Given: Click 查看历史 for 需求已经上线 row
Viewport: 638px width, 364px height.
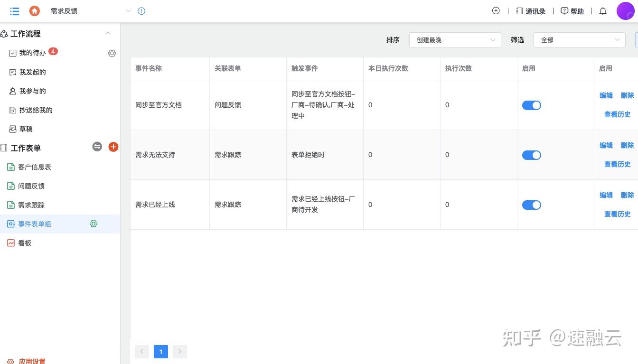Looking at the screenshot, I should 617,214.
